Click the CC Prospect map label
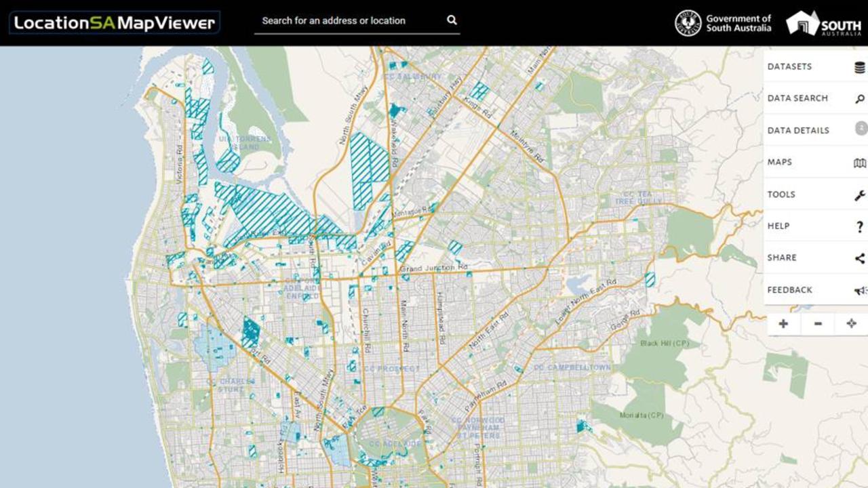The height and width of the screenshot is (488, 868). [x=393, y=369]
